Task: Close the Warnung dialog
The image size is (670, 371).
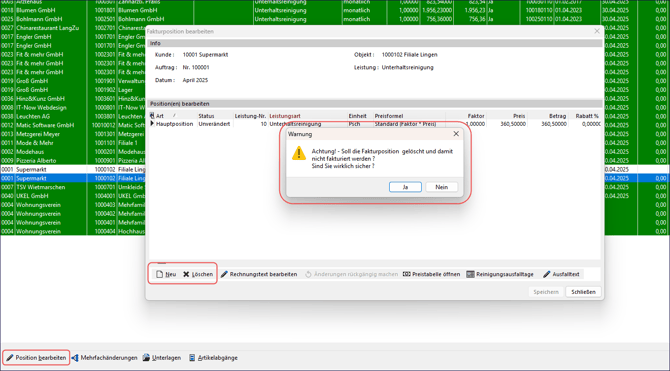Action: coord(456,134)
